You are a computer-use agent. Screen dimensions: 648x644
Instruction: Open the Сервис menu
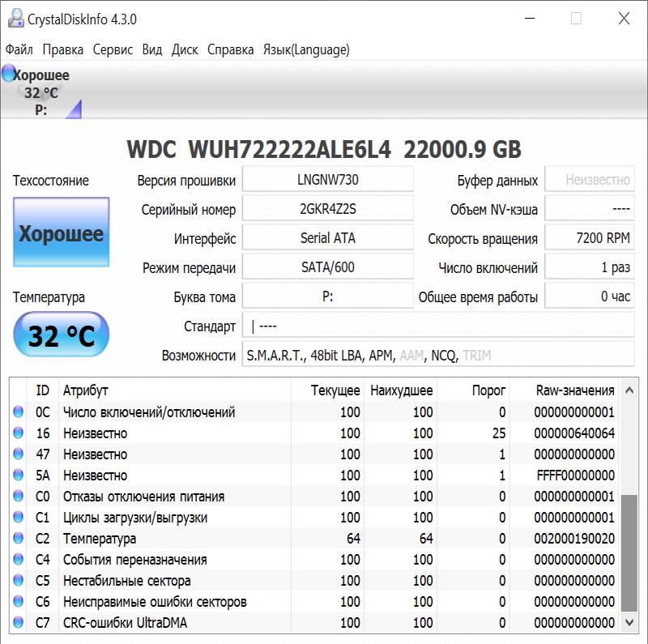click(x=113, y=49)
